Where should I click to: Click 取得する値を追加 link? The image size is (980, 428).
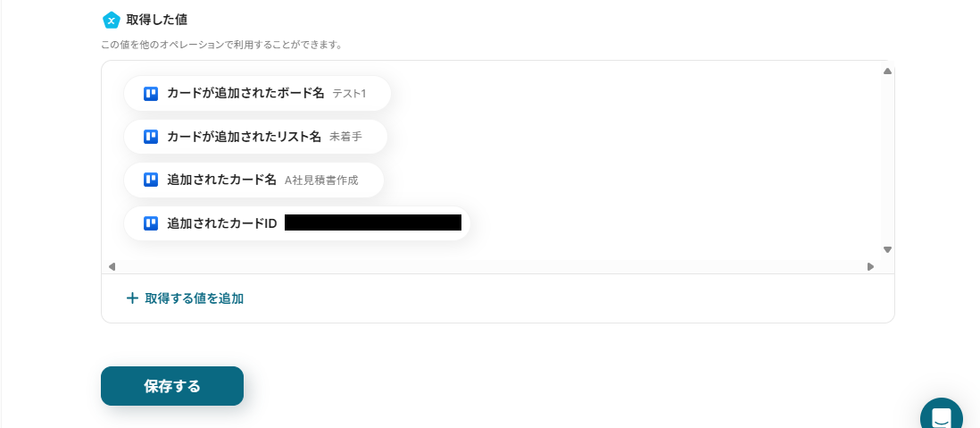pyautogui.click(x=195, y=298)
